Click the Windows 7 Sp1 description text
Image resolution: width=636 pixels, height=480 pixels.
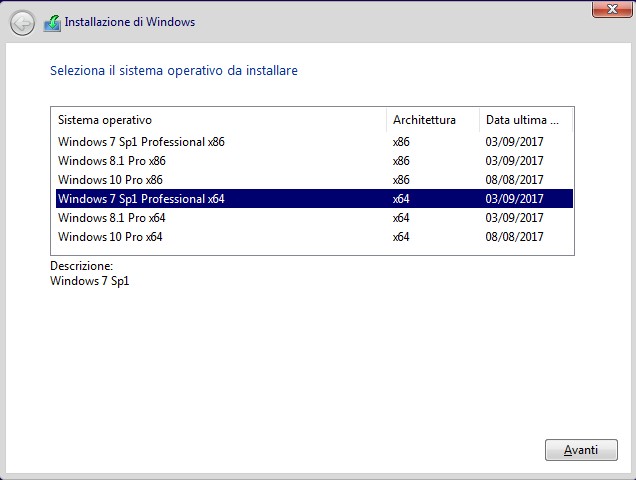click(90, 281)
